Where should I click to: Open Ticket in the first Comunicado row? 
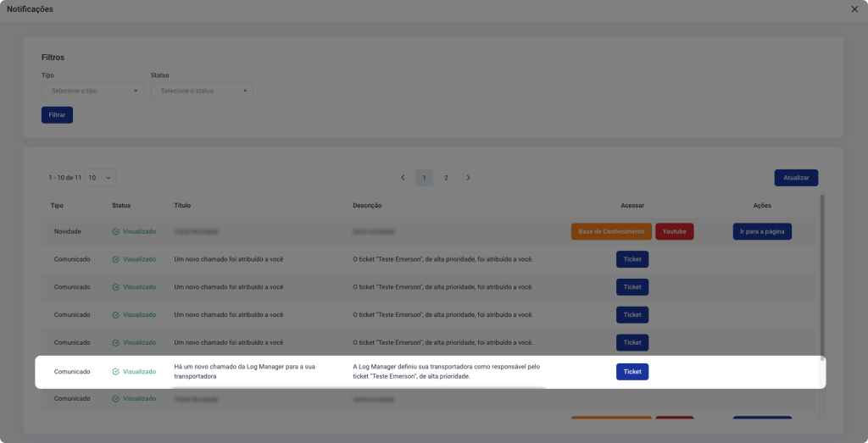tap(632, 259)
